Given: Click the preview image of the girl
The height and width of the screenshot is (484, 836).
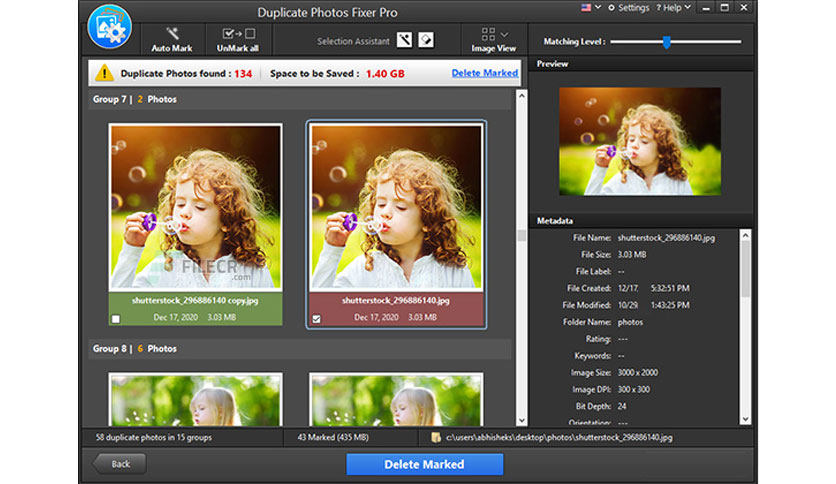Looking at the screenshot, I should click(640, 141).
